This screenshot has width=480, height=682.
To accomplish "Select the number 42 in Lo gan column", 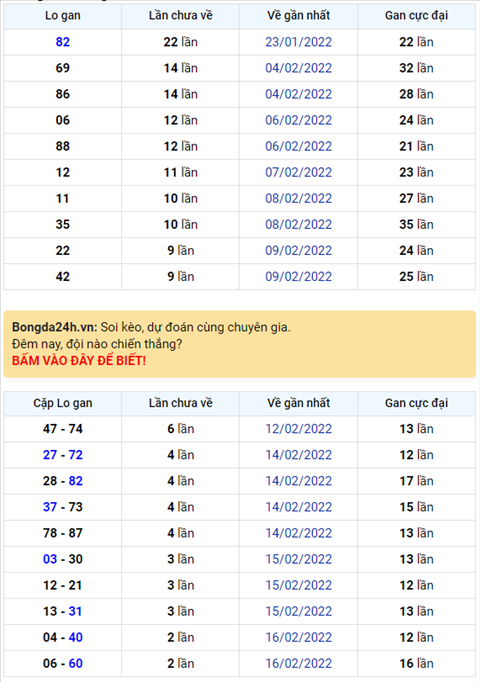I will tap(63, 277).
